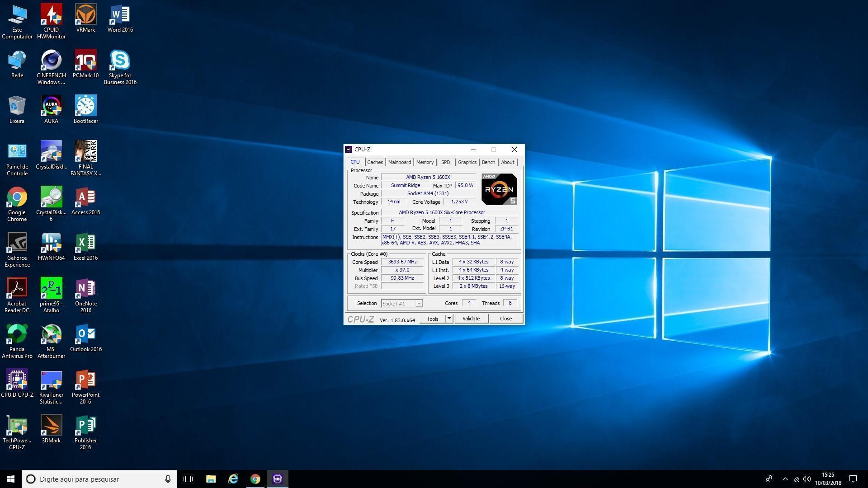Open OneNote 2016 desktop icon
The height and width of the screenshot is (488, 868).
click(x=85, y=295)
